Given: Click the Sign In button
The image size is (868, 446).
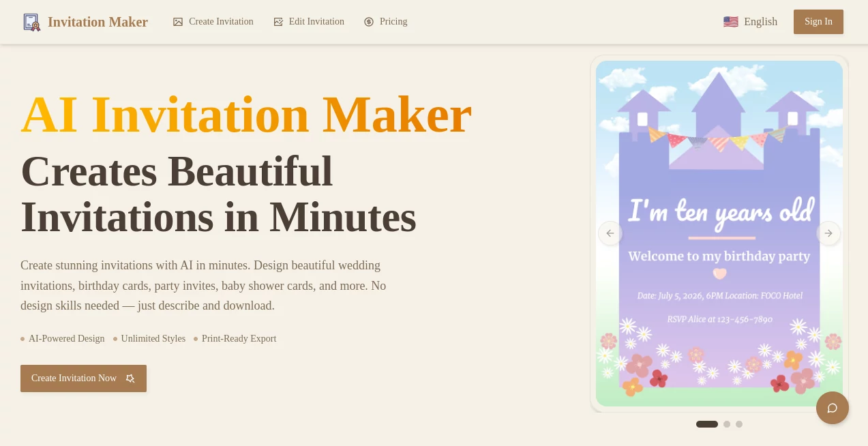Looking at the screenshot, I should [818, 21].
